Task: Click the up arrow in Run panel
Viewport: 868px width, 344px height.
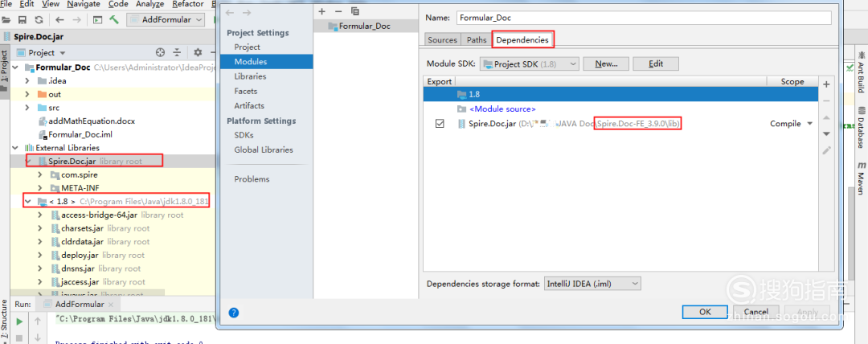Action: click(38, 321)
